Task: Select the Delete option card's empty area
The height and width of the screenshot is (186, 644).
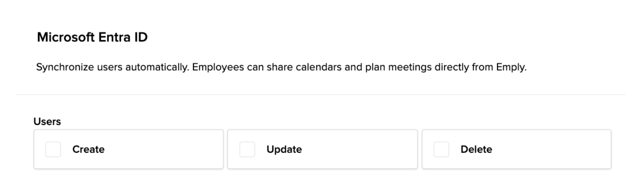Action: 552,149
